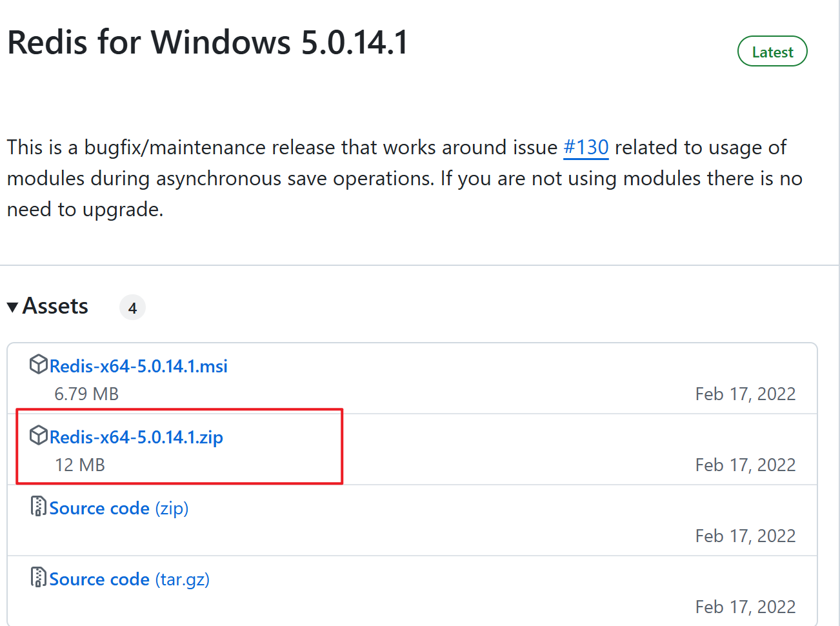Click the date on the .msi asset row

[x=745, y=394]
